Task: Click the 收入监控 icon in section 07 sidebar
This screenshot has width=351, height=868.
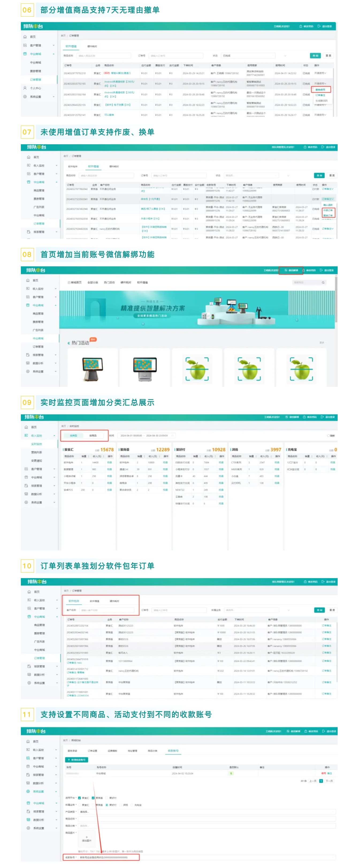Action: (28, 165)
